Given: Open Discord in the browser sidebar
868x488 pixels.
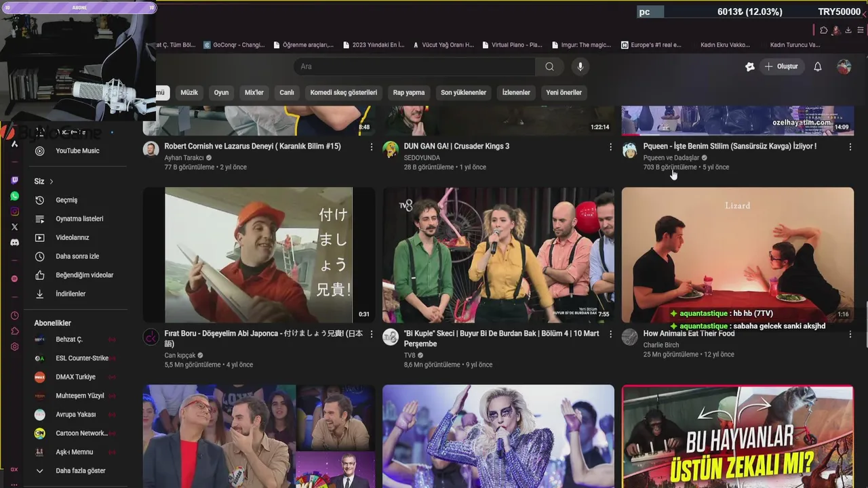Looking at the screenshot, I should (15, 243).
